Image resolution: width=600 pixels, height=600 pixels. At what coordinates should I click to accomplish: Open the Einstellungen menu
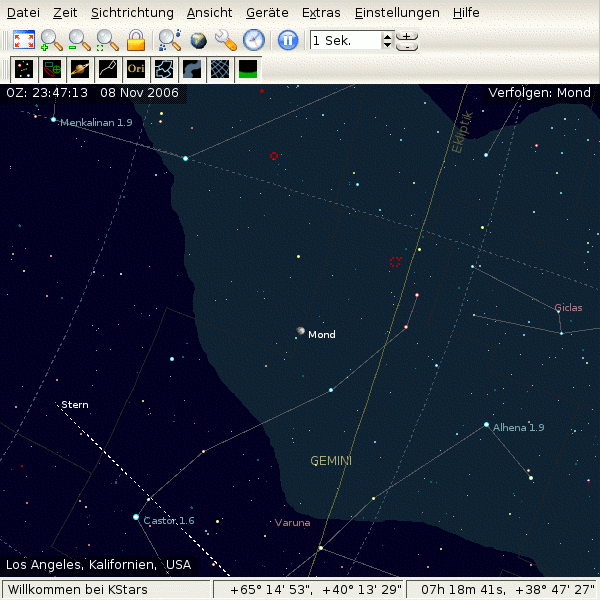click(x=396, y=13)
